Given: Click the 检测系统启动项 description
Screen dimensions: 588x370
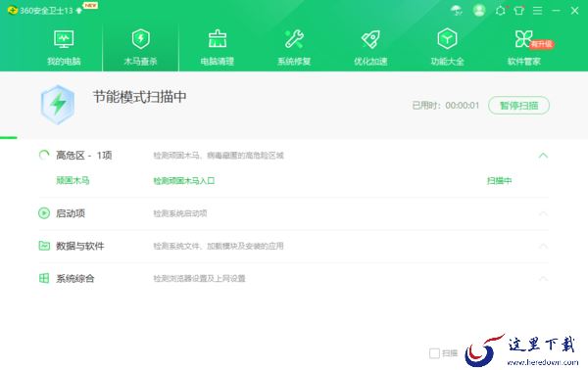Looking at the screenshot, I should tap(180, 213).
